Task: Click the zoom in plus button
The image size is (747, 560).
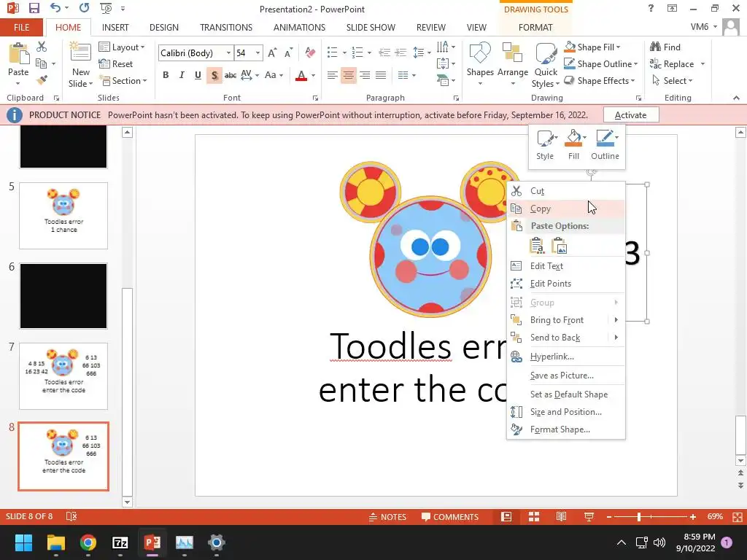Action: click(693, 517)
